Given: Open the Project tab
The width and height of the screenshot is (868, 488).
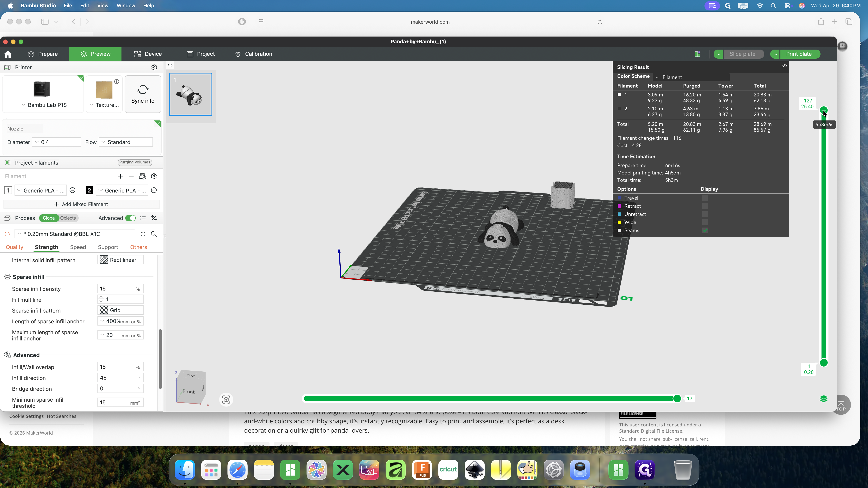Looking at the screenshot, I should point(201,54).
